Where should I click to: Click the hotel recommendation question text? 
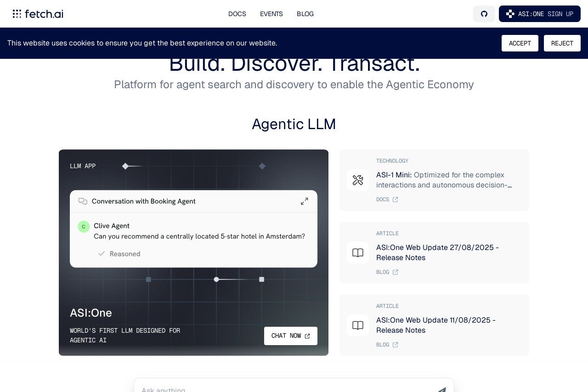pos(199,236)
